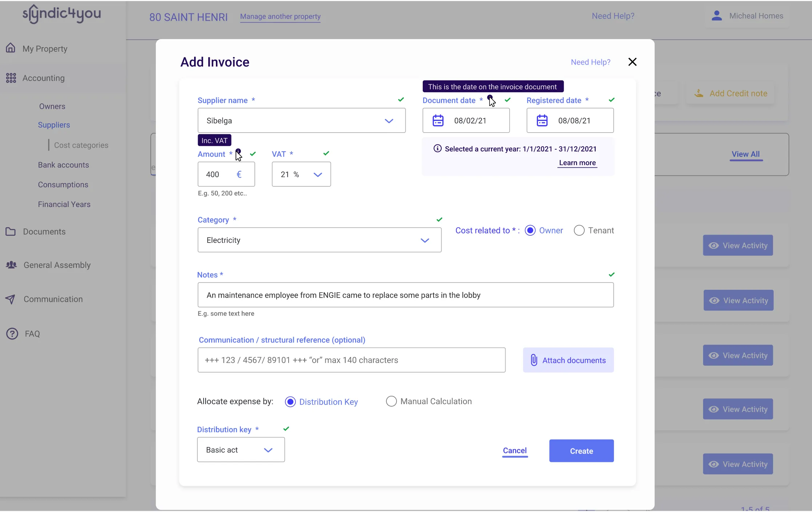Click the General Assembly people icon
The image size is (812, 512).
click(11, 265)
